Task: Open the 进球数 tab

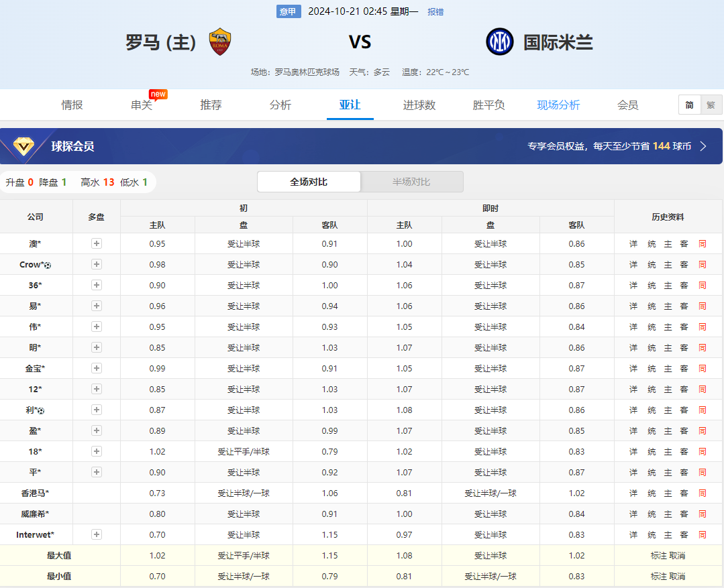Action: 419,105
